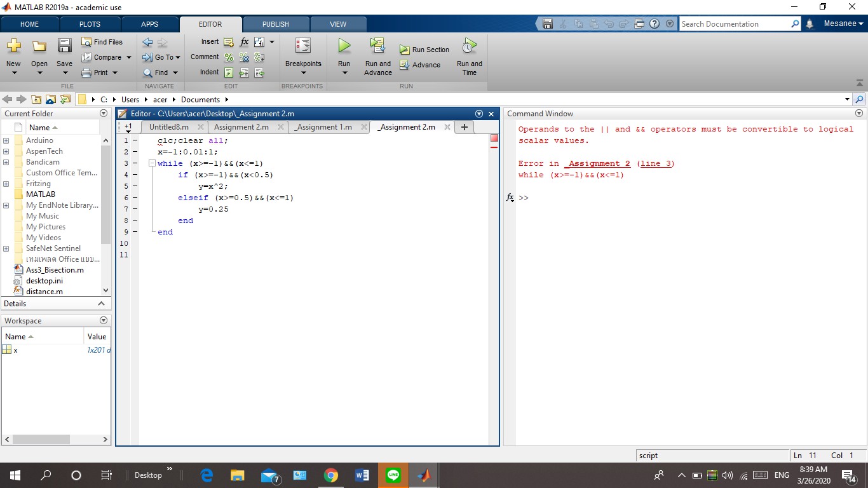Click the Breakpoints icon
The width and height of the screenshot is (868, 488).
click(303, 46)
